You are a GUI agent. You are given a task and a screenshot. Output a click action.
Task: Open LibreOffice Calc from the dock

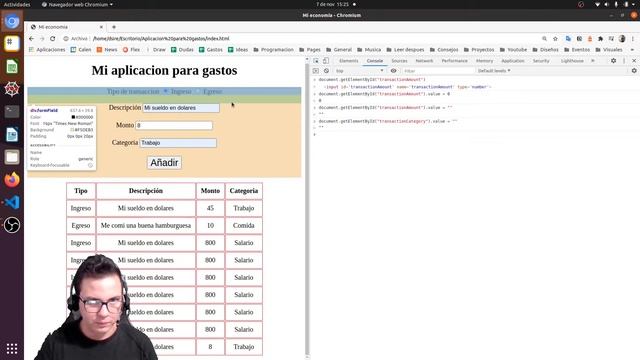(12, 67)
